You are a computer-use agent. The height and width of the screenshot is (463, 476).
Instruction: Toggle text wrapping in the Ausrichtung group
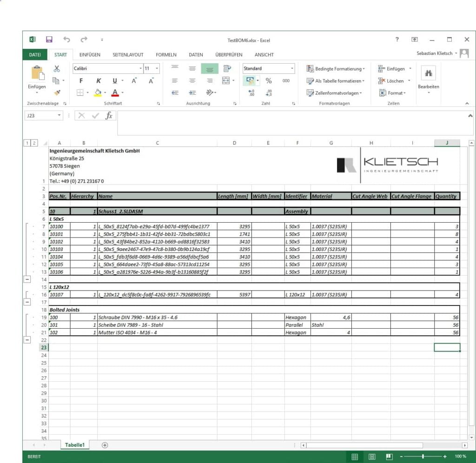pyautogui.click(x=226, y=68)
